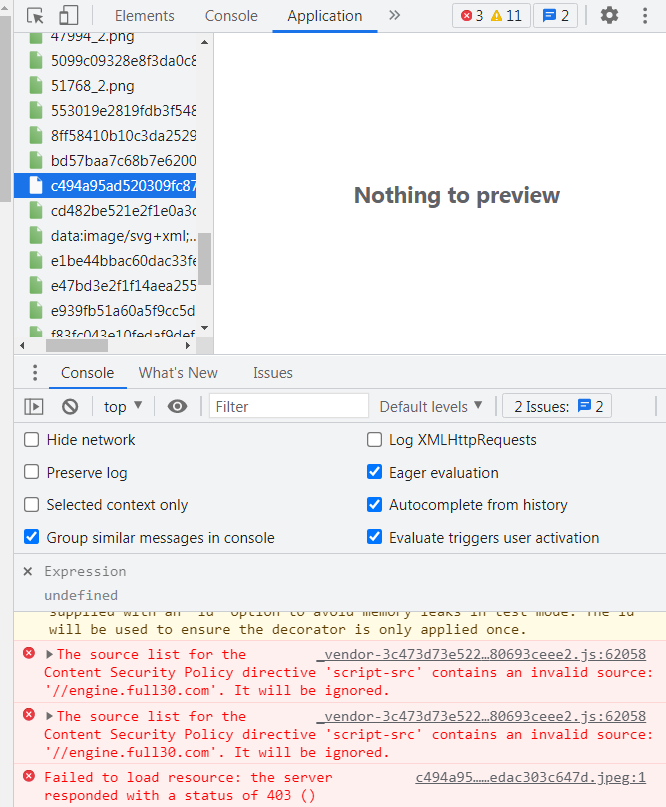This screenshot has height=807, width=666.
Task: Create live expression with eye icon
Action: click(x=178, y=407)
